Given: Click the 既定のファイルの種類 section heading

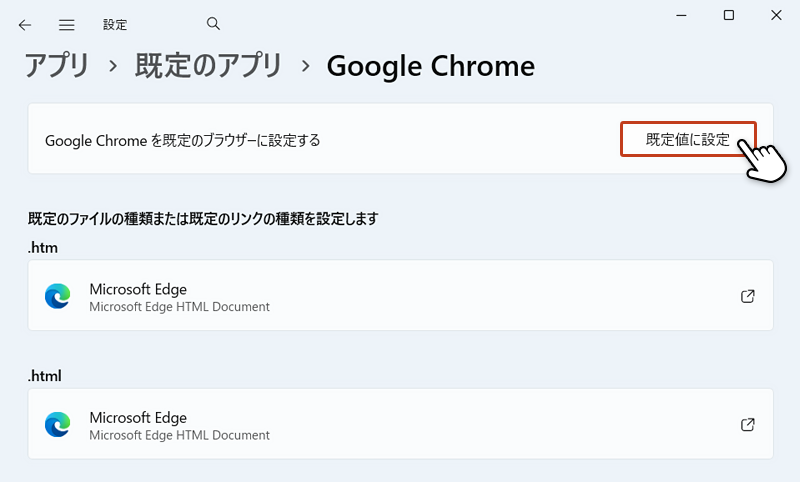Looking at the screenshot, I should click(203, 219).
